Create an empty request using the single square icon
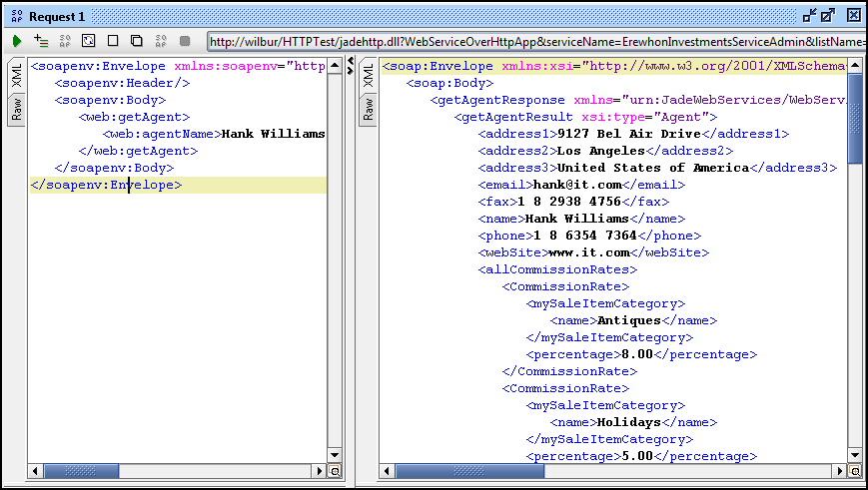The height and width of the screenshot is (490, 868). pos(113,40)
